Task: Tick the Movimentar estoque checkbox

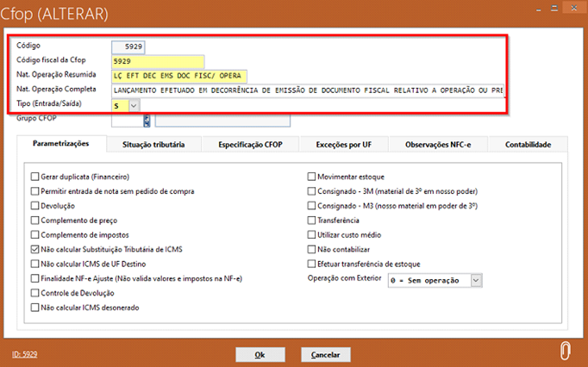Action: (312, 177)
